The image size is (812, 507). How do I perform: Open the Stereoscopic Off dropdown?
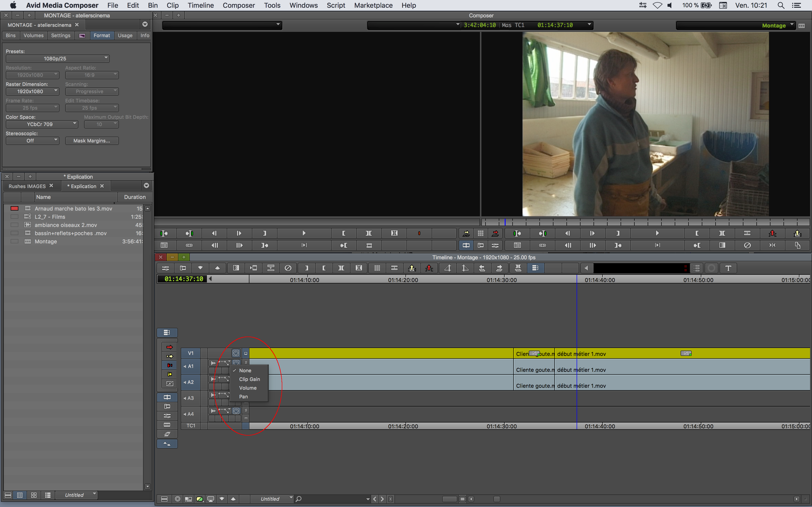click(32, 141)
